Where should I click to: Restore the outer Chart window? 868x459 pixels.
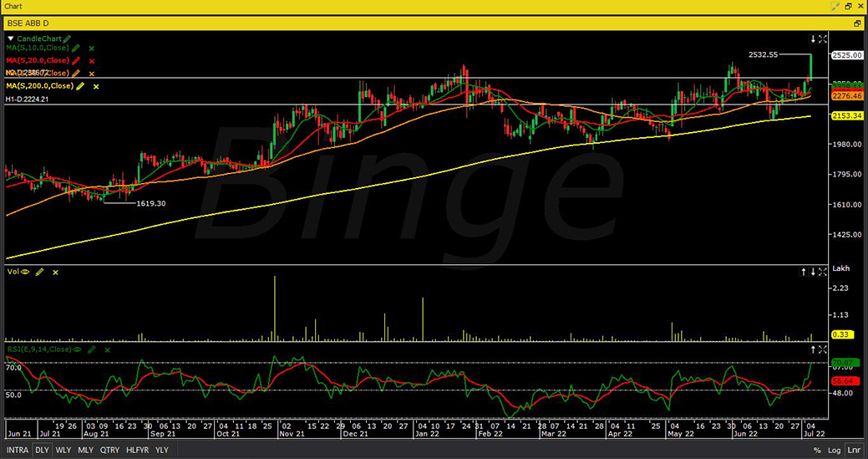[x=848, y=6]
